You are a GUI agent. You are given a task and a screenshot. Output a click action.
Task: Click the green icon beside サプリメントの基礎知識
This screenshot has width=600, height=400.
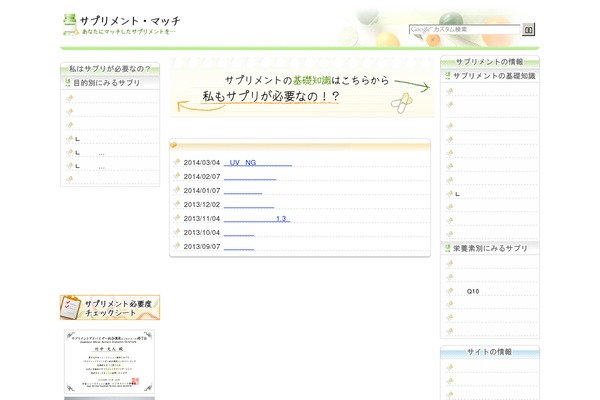click(447, 76)
